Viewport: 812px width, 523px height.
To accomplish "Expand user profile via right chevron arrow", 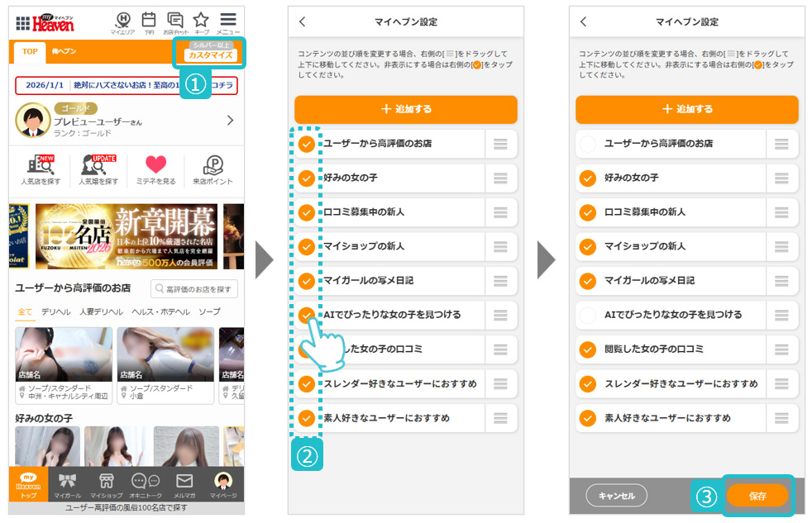I will [230, 121].
